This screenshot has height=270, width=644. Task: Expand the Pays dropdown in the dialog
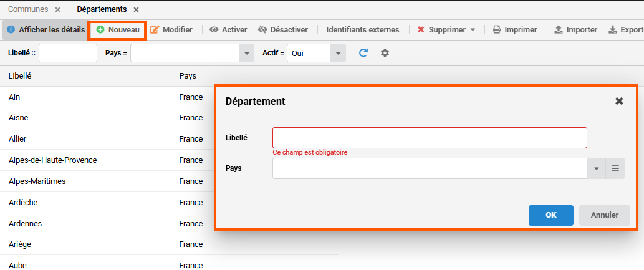coord(596,168)
